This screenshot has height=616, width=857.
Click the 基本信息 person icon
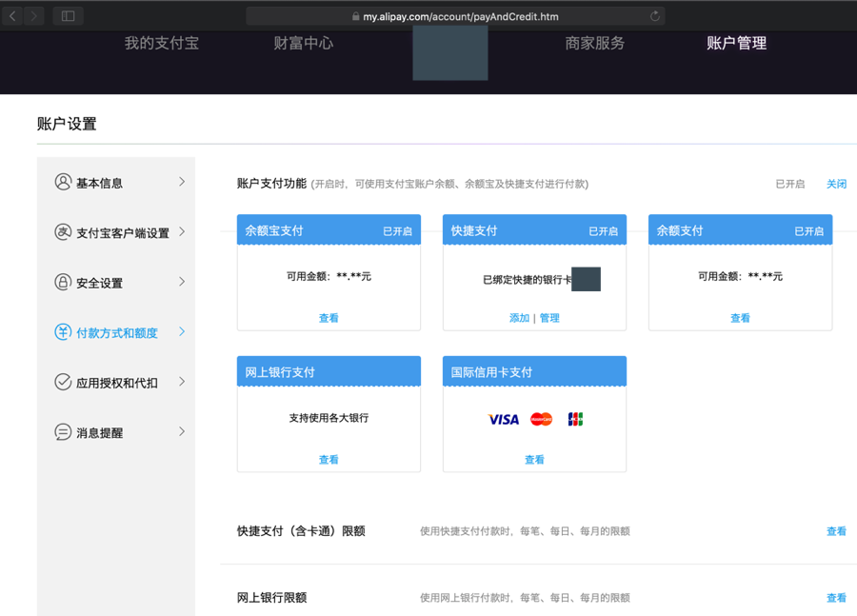click(x=63, y=182)
